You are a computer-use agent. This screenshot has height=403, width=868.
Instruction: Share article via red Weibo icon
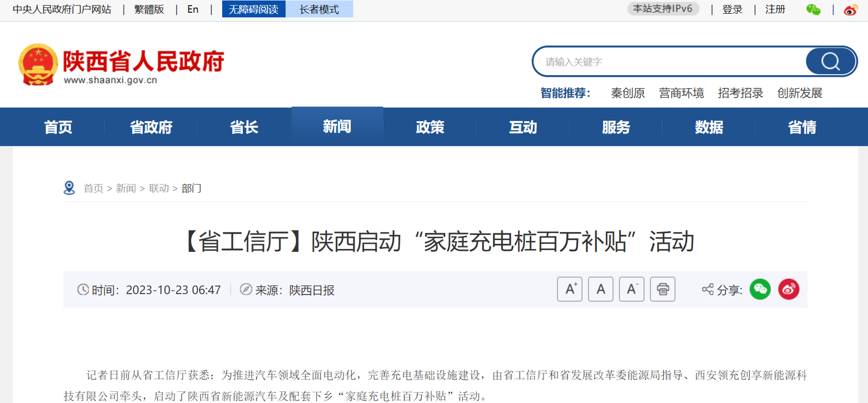coord(789,289)
